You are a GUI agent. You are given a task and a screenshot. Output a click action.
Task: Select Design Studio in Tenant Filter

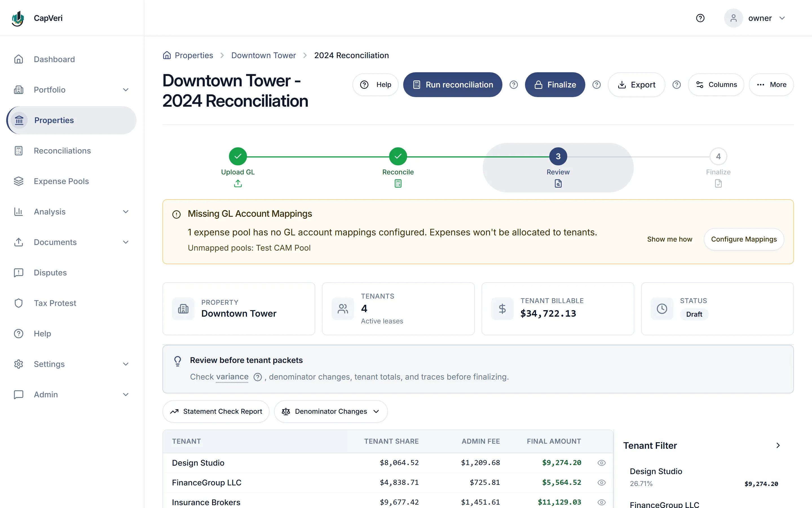click(x=704, y=477)
